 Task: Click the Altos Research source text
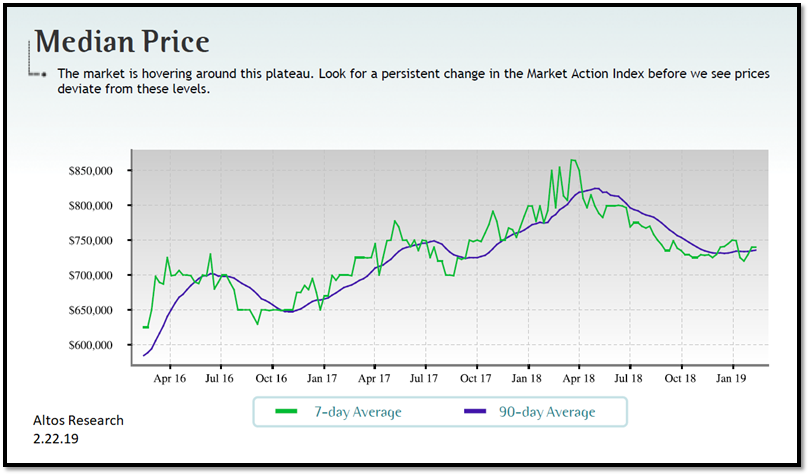[x=77, y=420]
